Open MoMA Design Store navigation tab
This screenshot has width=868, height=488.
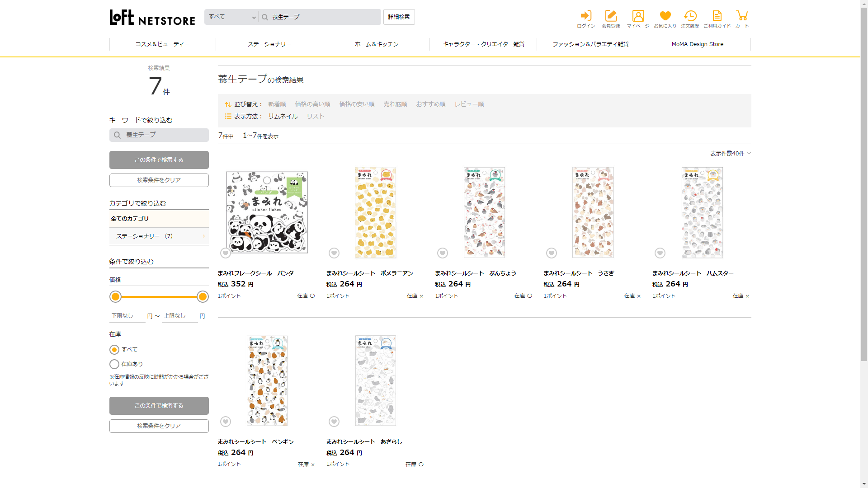click(697, 44)
